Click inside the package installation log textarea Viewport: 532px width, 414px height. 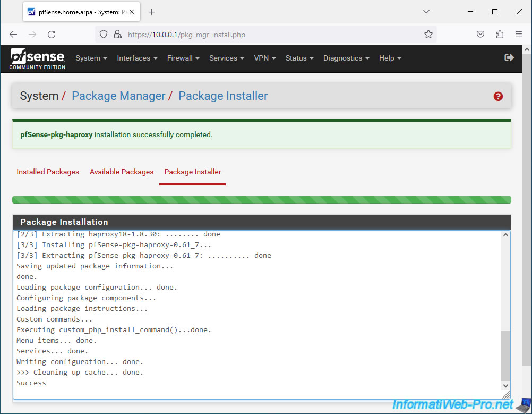coord(257,315)
